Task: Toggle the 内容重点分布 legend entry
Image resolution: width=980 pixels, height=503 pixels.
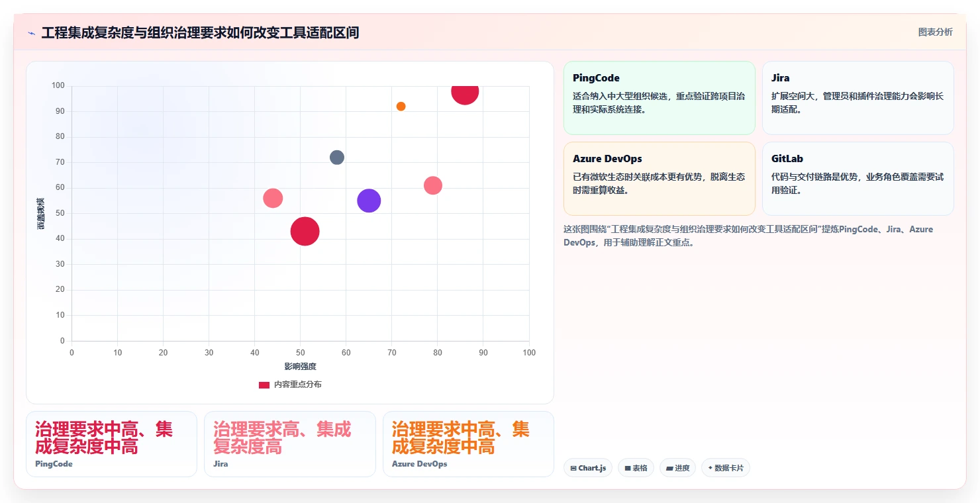Action: [290, 385]
